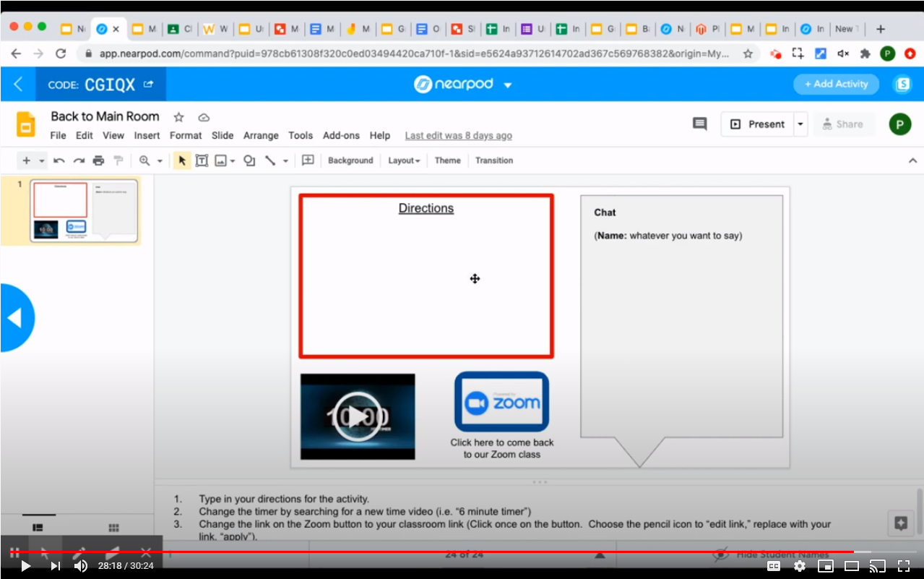Click 'Last edit was 8 days ago' link
Viewport: 924px width, 579px height.
458,135
